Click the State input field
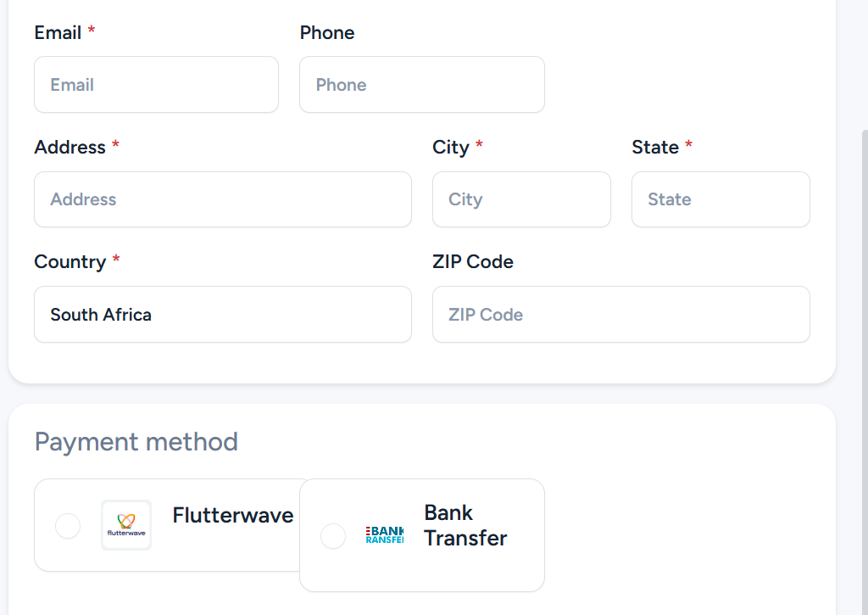This screenshot has height=615, width=868. tap(721, 200)
